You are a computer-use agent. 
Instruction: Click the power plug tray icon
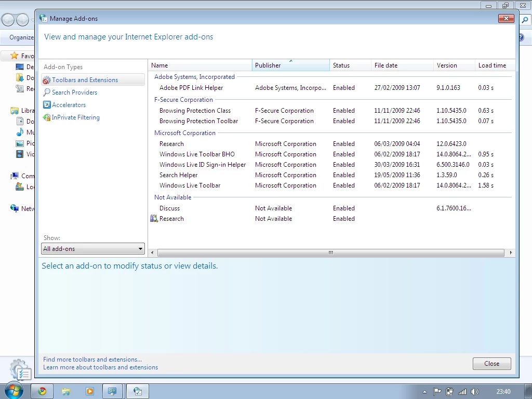[x=449, y=392]
